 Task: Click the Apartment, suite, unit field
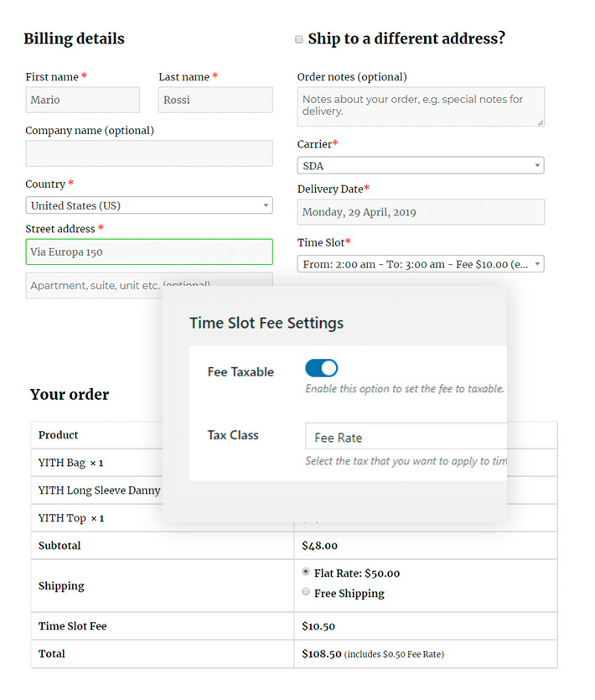(x=92, y=283)
